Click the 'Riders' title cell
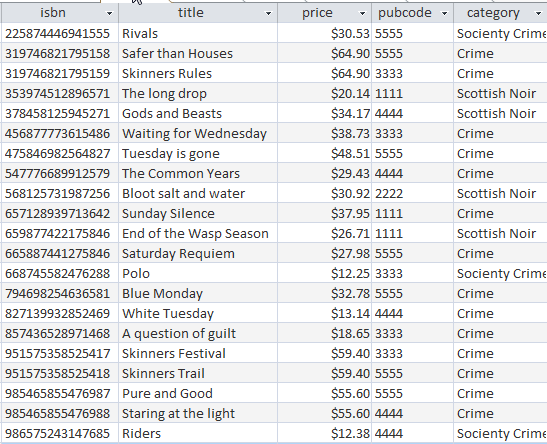This screenshot has width=547, height=444. (198, 434)
